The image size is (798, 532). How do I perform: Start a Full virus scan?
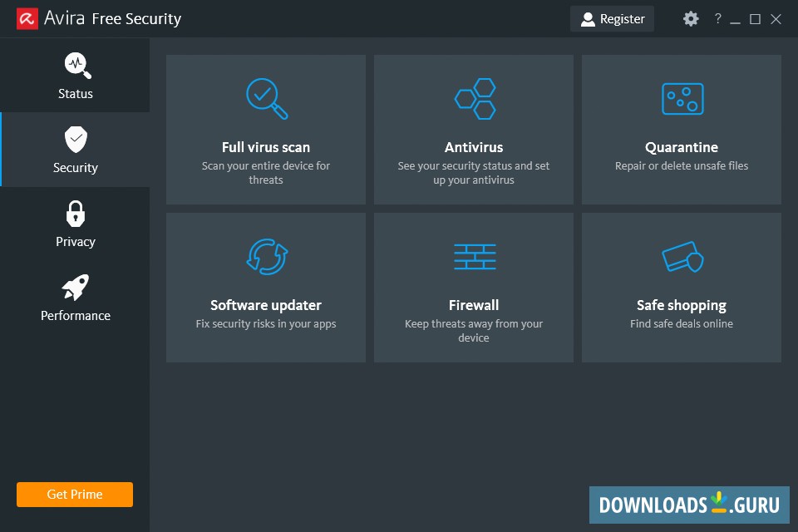tap(266, 130)
